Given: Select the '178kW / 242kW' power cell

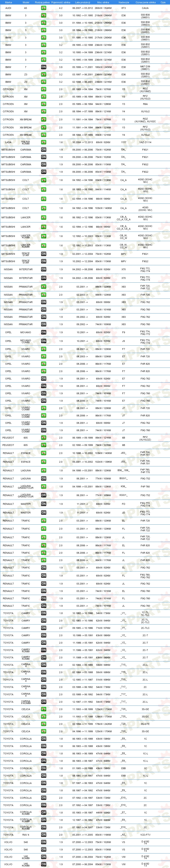Looking at the screenshot, I should point(103,724).
